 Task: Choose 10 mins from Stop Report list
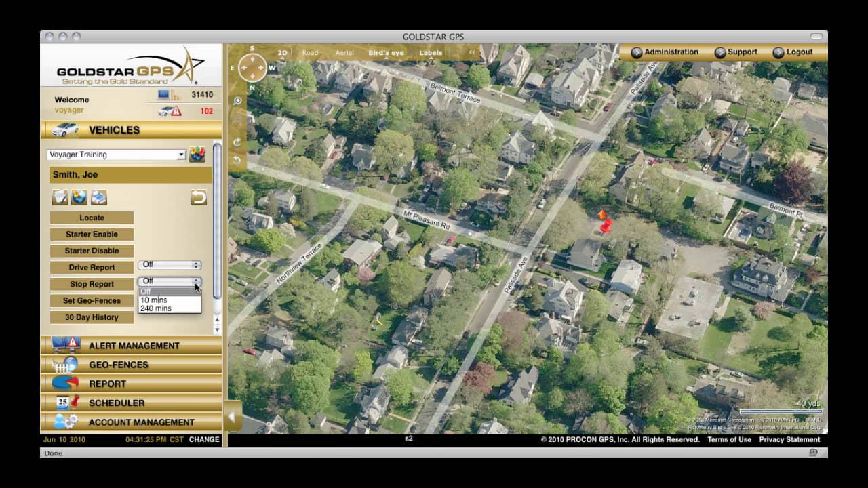(x=153, y=300)
